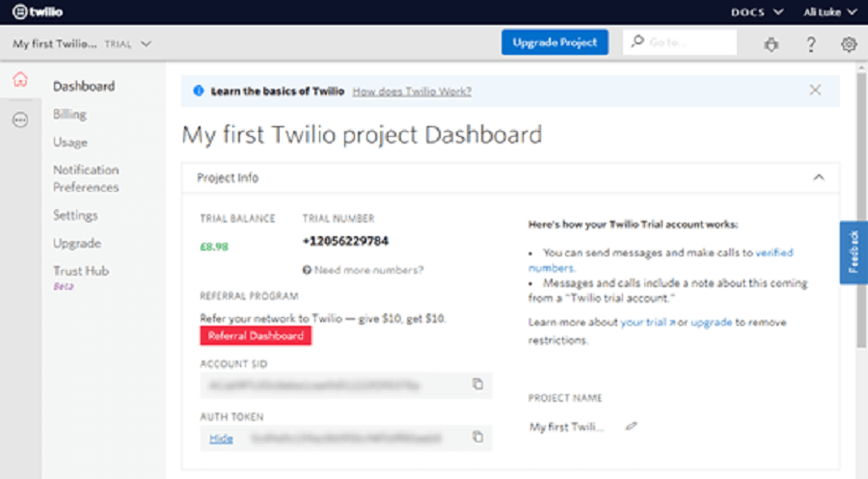Screen dimensions: 868x479
Task: Open the all products ellipsis icon
Action: [20, 120]
